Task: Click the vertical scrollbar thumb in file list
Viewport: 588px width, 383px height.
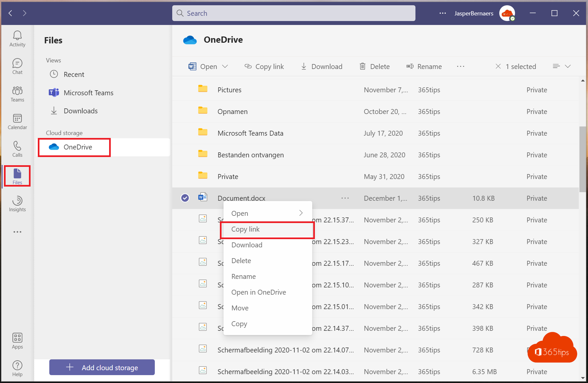Action: pos(582,159)
